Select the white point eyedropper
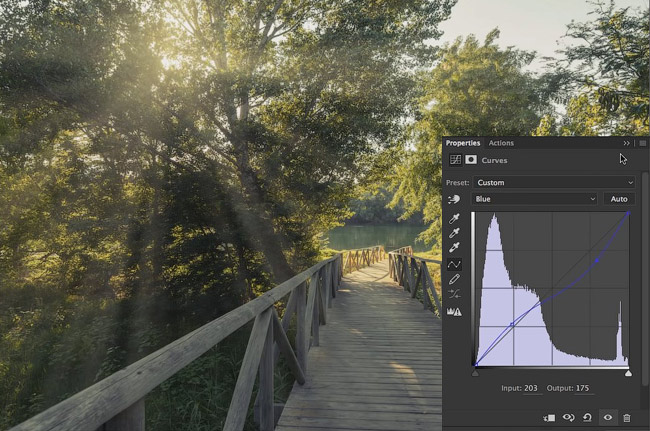 454,247
